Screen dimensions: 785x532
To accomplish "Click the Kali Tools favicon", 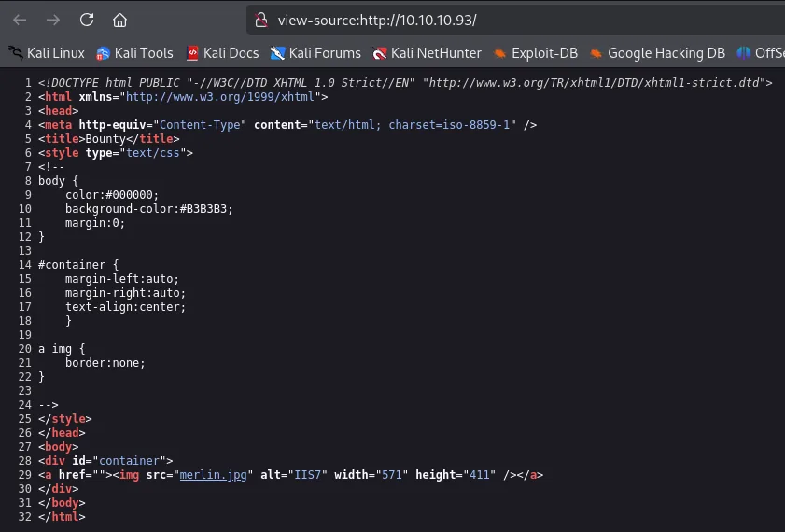I will [103, 53].
